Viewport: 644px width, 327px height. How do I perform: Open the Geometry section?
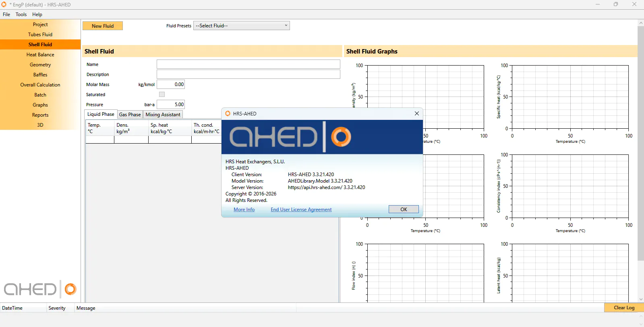tap(40, 65)
